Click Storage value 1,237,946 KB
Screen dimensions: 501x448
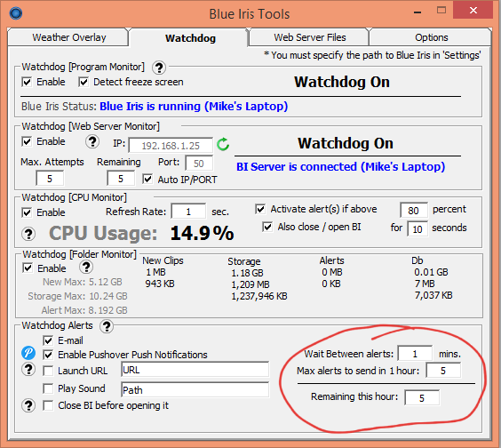[x=259, y=296]
